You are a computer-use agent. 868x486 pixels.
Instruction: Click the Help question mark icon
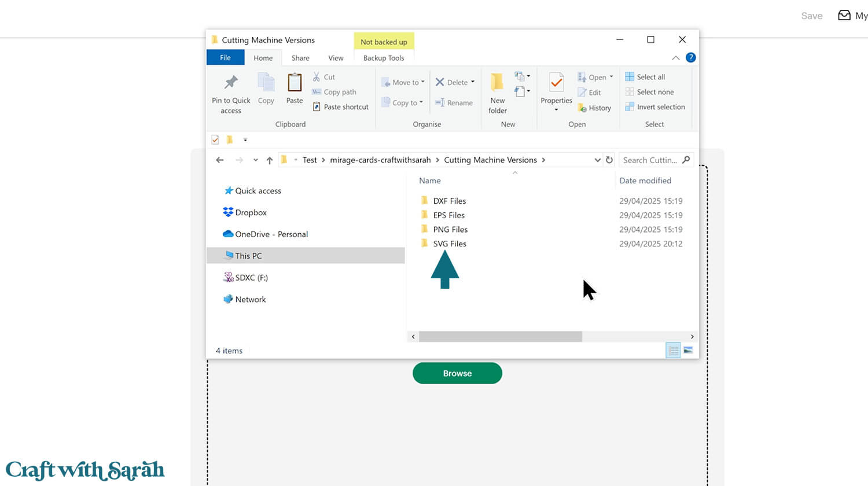(690, 58)
